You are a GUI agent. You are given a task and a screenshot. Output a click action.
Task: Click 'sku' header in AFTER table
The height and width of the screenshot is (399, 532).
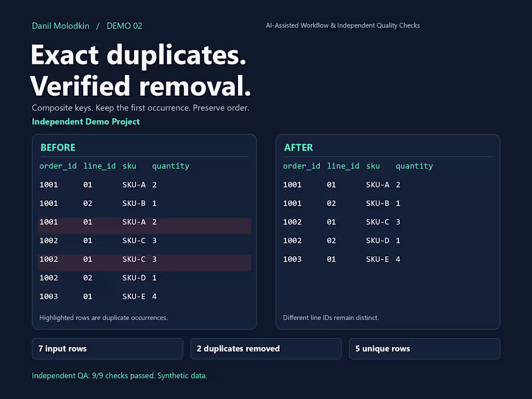click(x=373, y=166)
